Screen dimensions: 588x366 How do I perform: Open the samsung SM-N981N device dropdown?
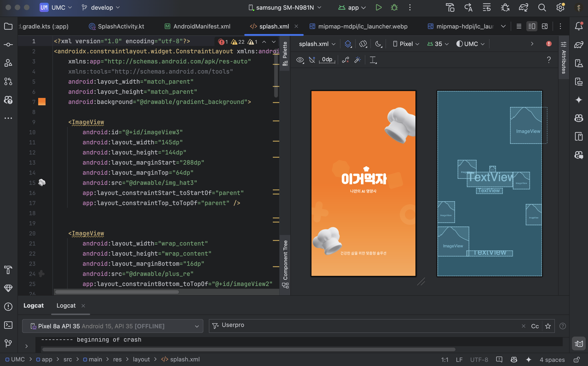(x=285, y=8)
